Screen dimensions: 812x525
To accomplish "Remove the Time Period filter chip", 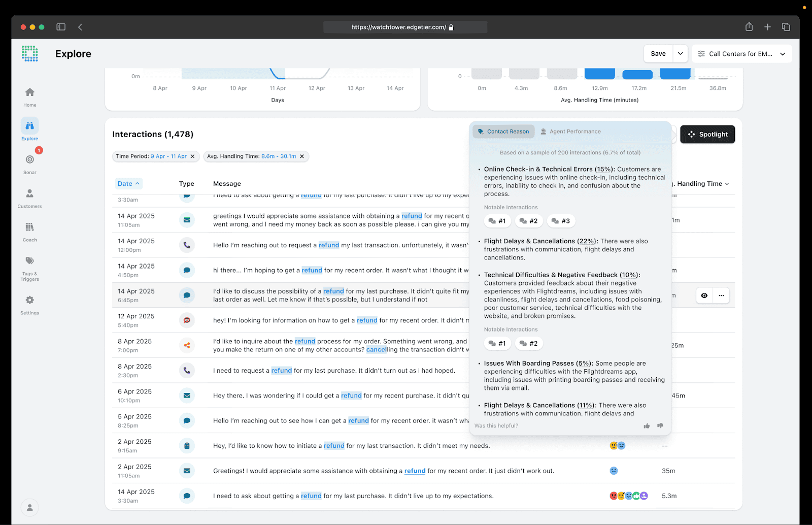I will [192, 156].
